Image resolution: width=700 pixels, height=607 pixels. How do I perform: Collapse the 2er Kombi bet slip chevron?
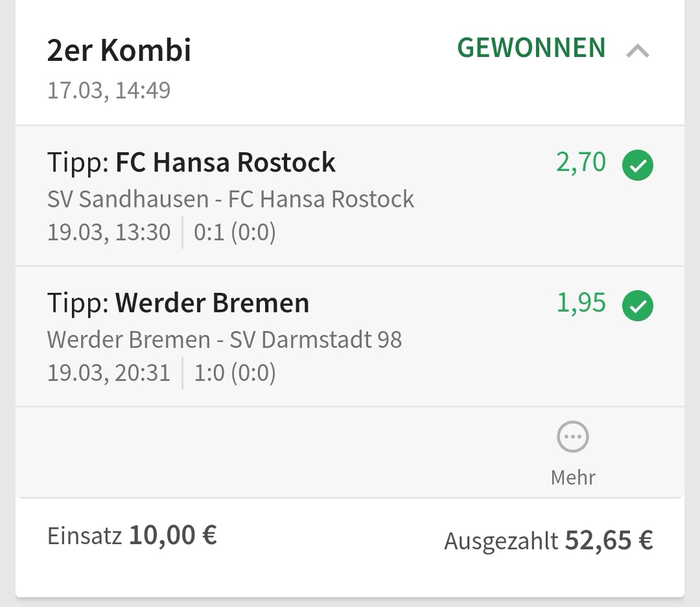coord(638,51)
